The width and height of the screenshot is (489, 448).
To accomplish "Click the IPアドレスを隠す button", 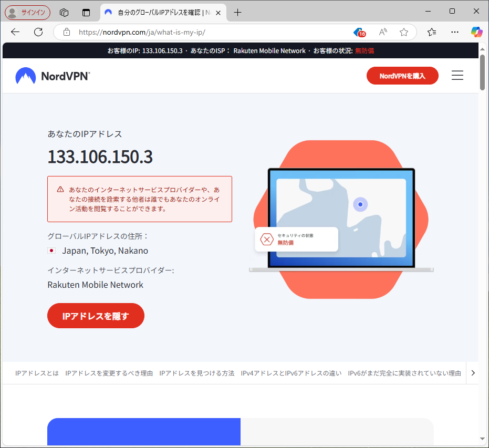I will [96, 316].
